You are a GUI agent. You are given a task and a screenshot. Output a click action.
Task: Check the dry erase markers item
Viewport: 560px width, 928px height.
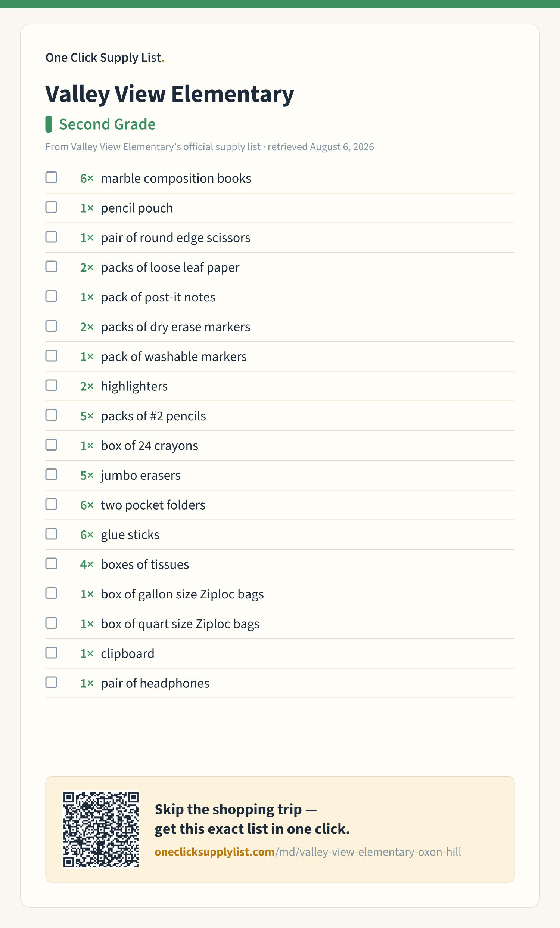[51, 326]
